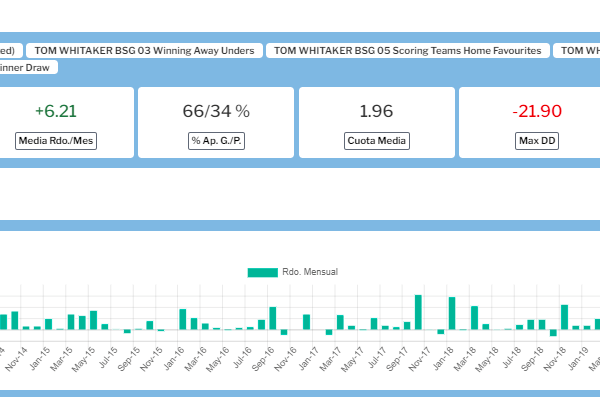Click the % Ap. G./P. label
Image resolution: width=600 pixels, height=408 pixels.
point(216,141)
